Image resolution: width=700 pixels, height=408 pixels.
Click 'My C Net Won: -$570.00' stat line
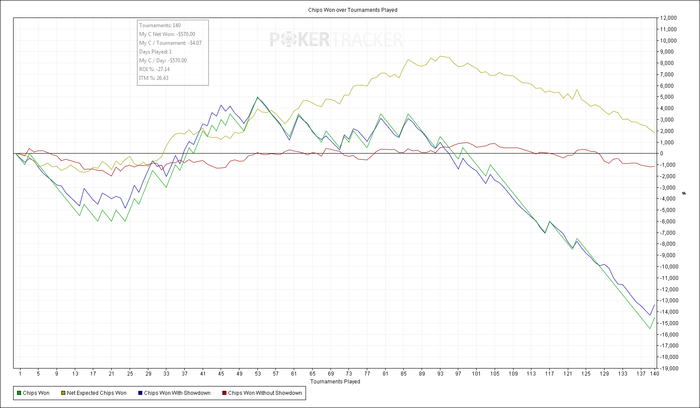click(167, 34)
